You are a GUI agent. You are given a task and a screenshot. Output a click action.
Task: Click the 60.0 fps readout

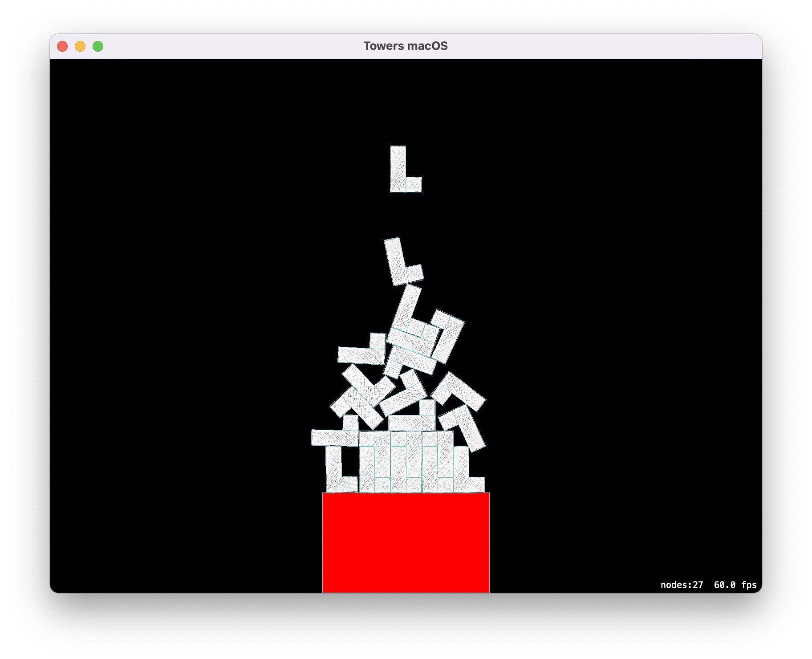(x=735, y=585)
